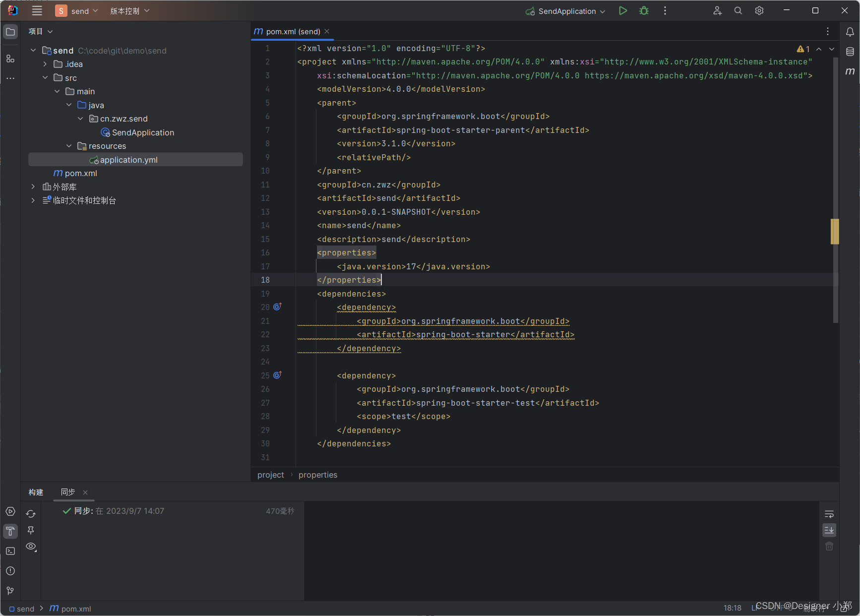Clear build output with trash icon
This screenshot has width=860, height=616.
(829, 546)
